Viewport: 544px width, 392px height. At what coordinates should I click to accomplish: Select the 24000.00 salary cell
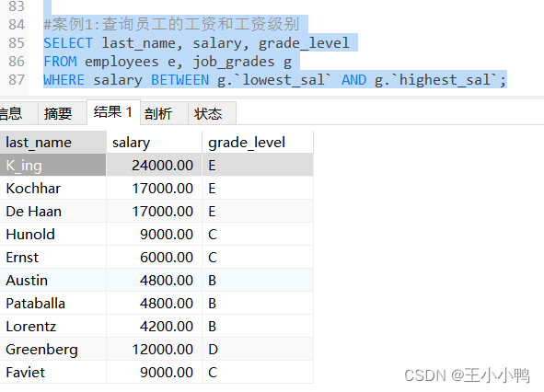[x=154, y=165]
